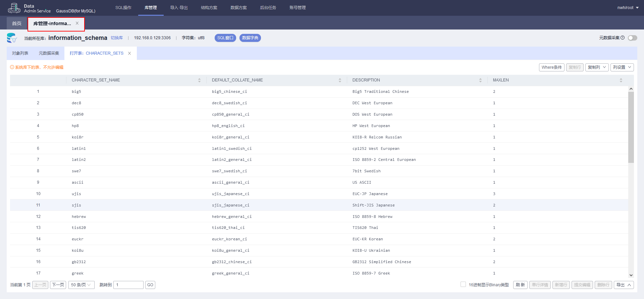Select the gb2312 character set cell
644x299 pixels.
point(79,262)
